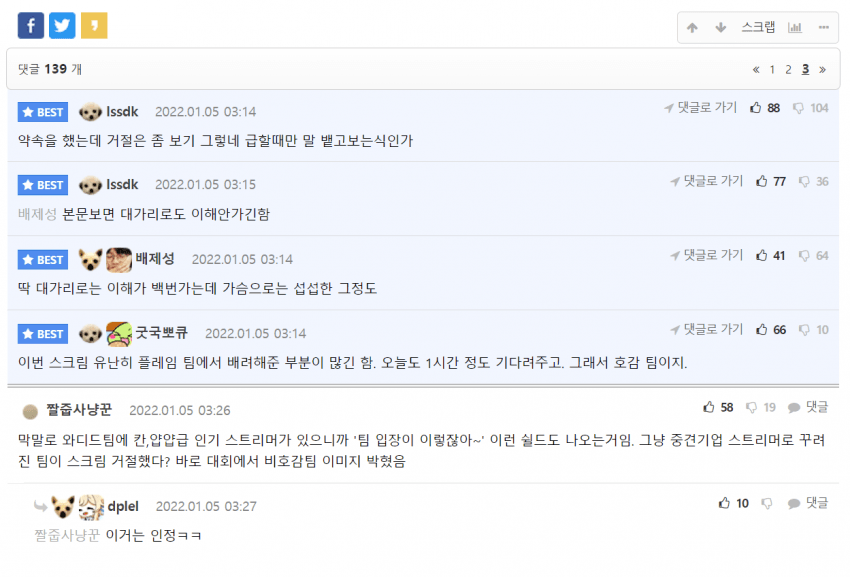The image size is (850, 577).
Task: Click the 스크랩 scrap button
Action: pos(758,27)
